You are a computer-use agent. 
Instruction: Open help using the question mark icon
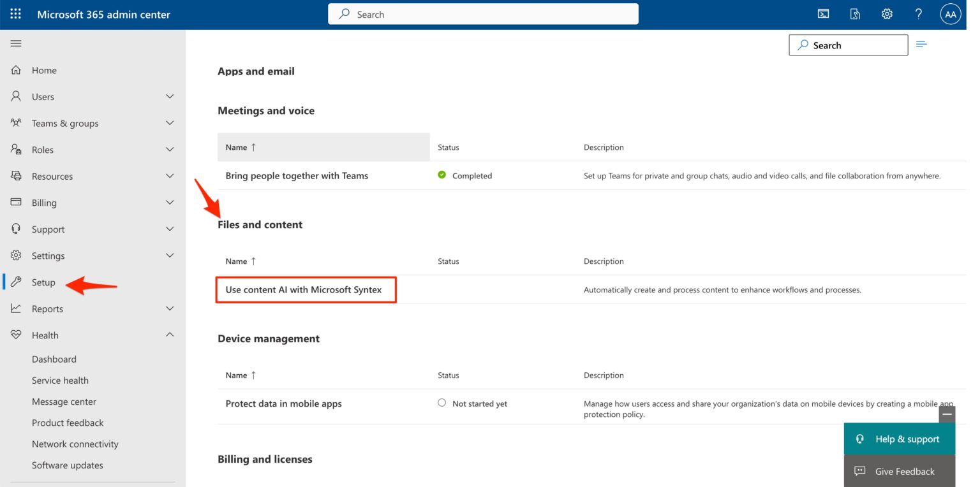(918, 13)
